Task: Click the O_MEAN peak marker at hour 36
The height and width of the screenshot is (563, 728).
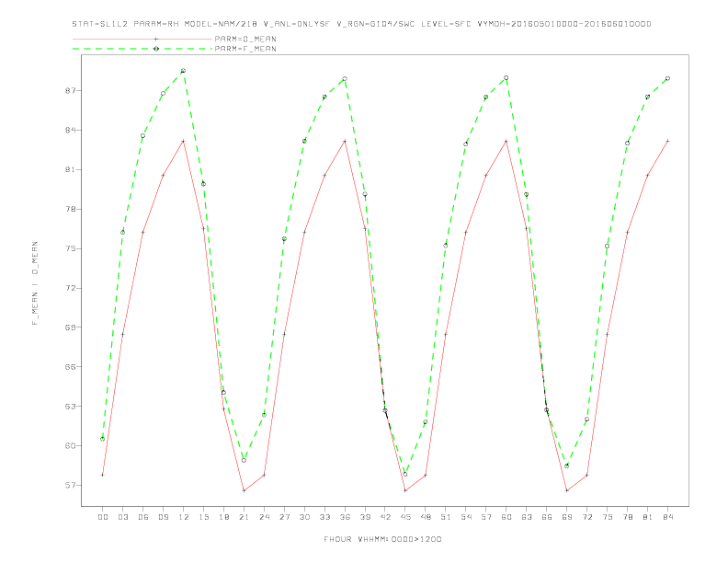Action: point(345,141)
